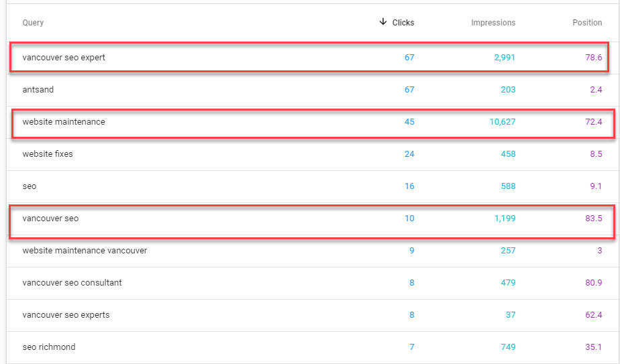Open the 'seo richmond' query
Viewport: 620px width, 364px height.
tap(48, 347)
